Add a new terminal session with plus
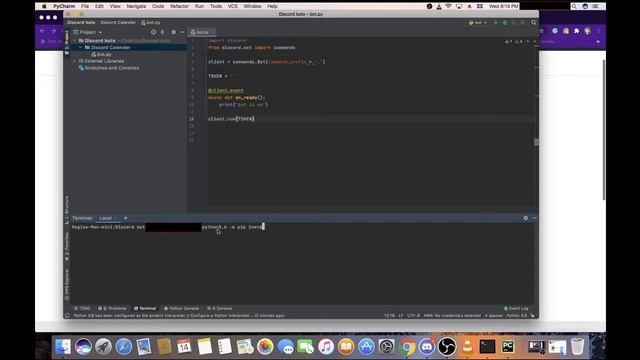Screen dimensions: 640x360 click(x=126, y=218)
